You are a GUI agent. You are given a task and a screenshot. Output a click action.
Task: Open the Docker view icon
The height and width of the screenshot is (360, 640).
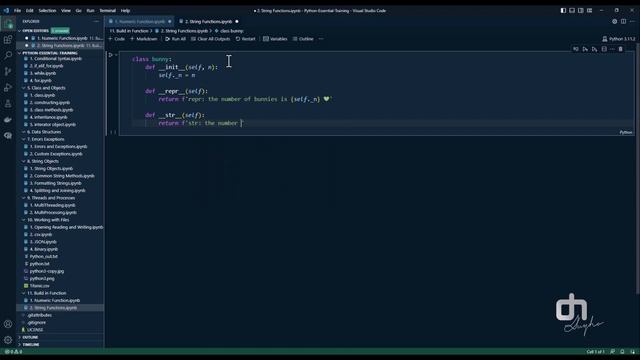tap(8, 120)
